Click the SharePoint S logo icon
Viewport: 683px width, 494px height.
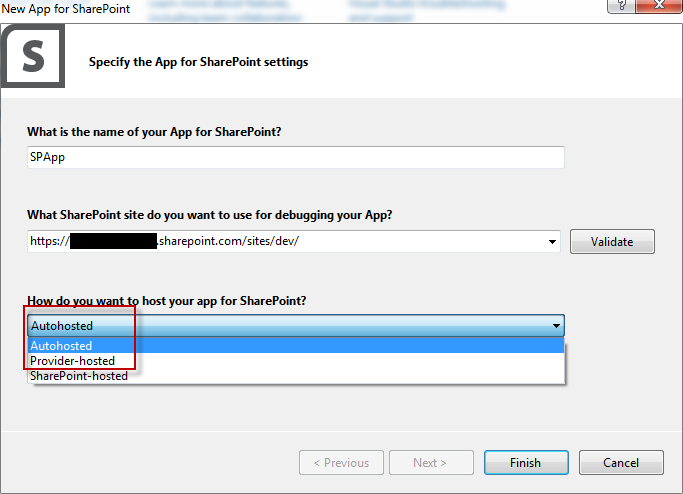point(33,56)
